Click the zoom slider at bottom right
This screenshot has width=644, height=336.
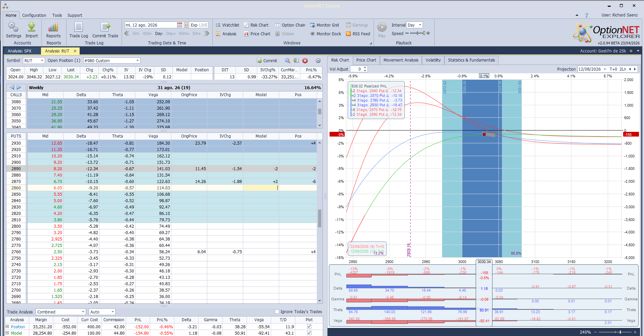614,332
